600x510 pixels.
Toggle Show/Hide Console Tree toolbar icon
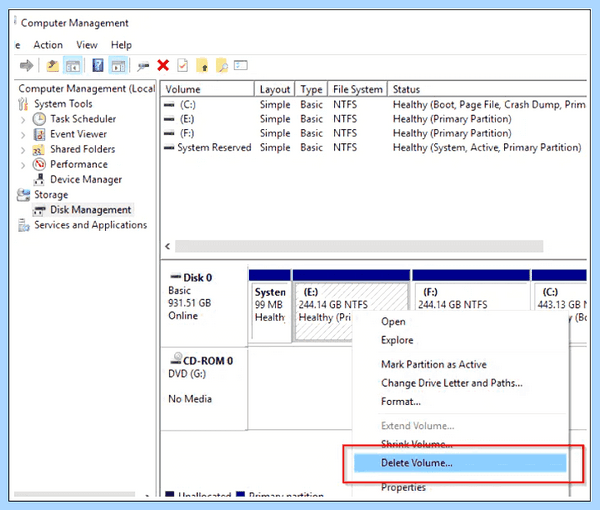pyautogui.click(x=72, y=66)
